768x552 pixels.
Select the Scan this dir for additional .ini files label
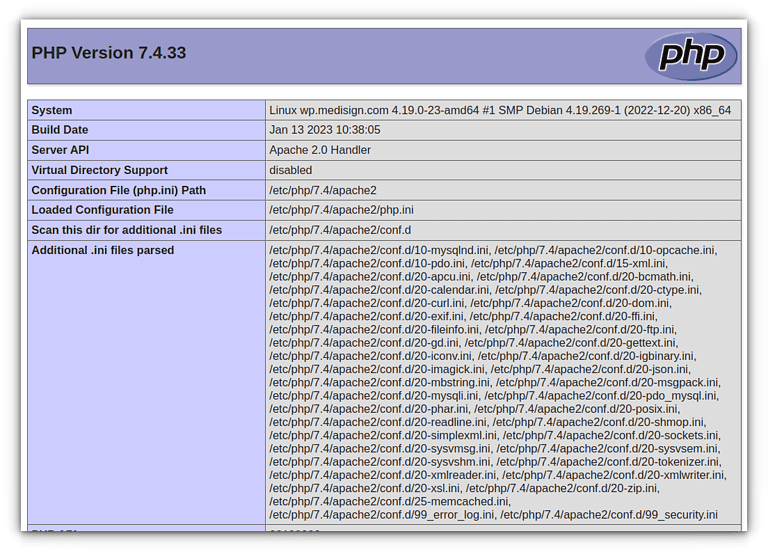coord(126,230)
